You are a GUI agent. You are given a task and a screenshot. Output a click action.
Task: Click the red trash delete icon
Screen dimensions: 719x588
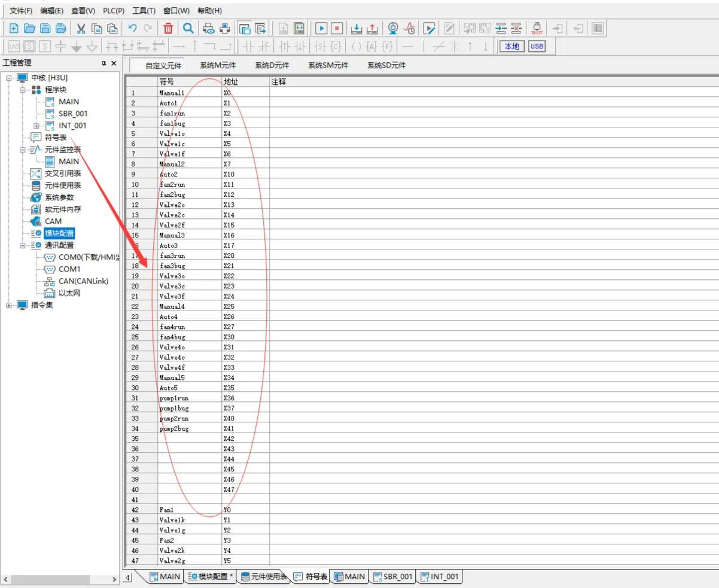click(169, 28)
